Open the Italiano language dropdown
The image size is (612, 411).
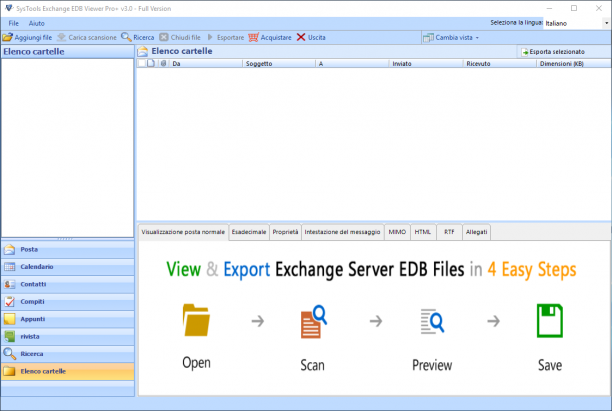coord(606,23)
